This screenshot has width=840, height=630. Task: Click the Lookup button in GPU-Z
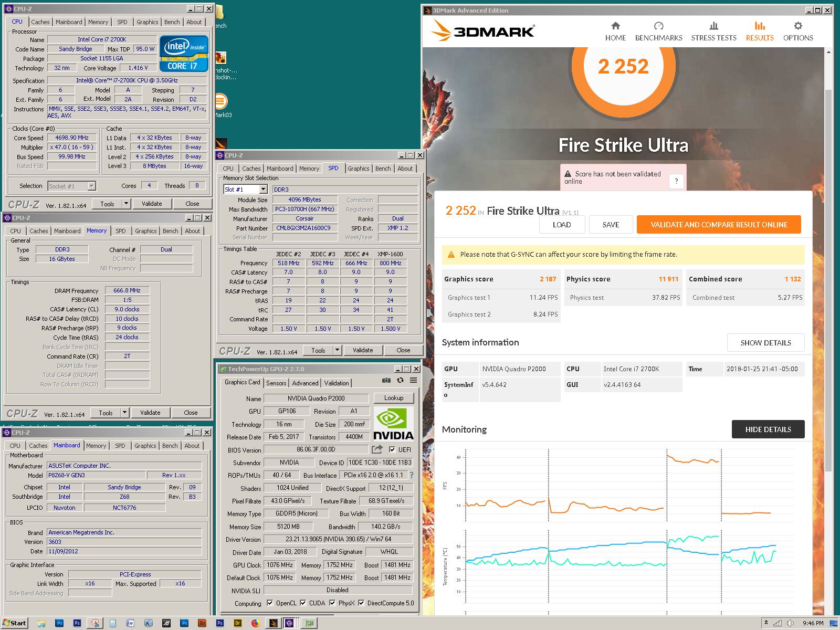[x=394, y=398]
